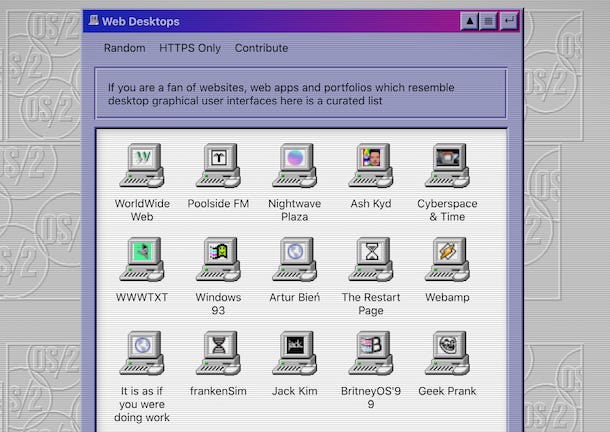Screen dimensions: 610x432
Task: Open the Windows 93 computer icon
Action: pyautogui.click(x=218, y=259)
